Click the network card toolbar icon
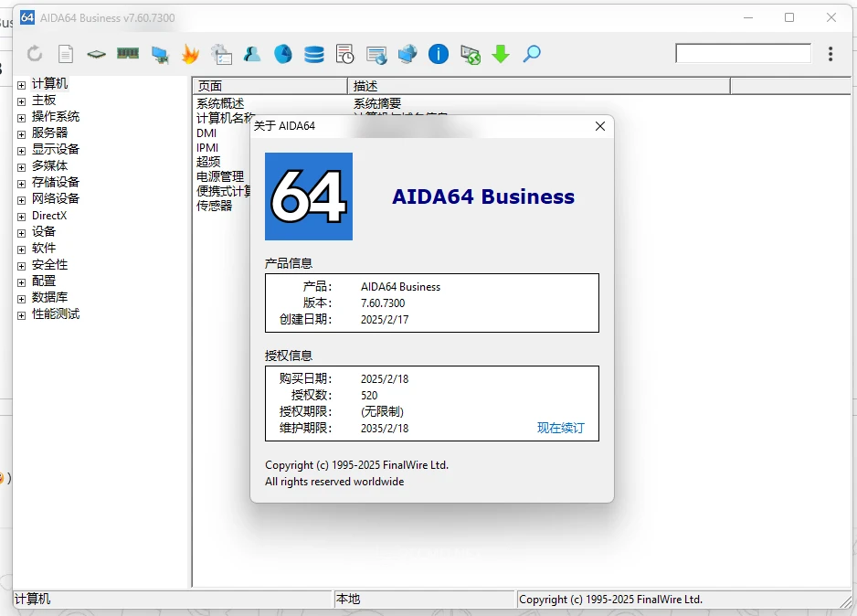The image size is (857, 616). pos(160,54)
